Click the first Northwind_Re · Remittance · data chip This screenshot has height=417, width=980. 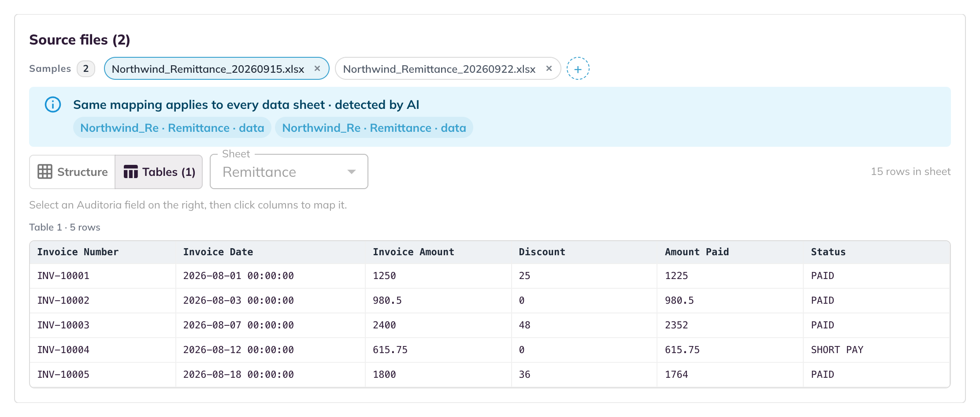[x=172, y=128]
